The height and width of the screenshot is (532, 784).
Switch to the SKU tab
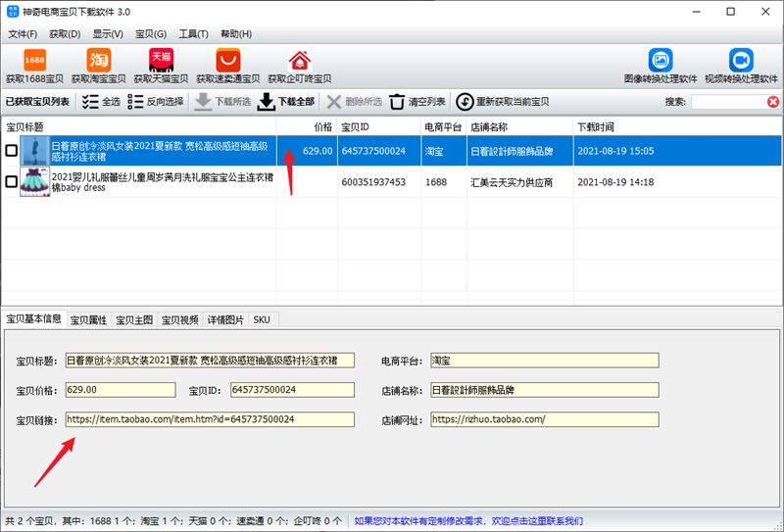tap(262, 320)
